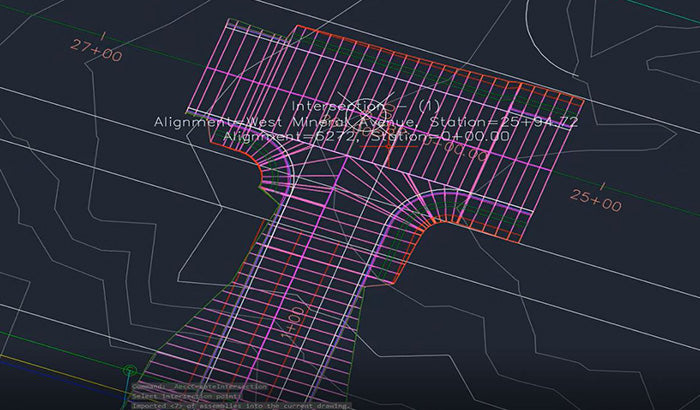Click the "Command: AeccCreateIntersection" history line

200,386
